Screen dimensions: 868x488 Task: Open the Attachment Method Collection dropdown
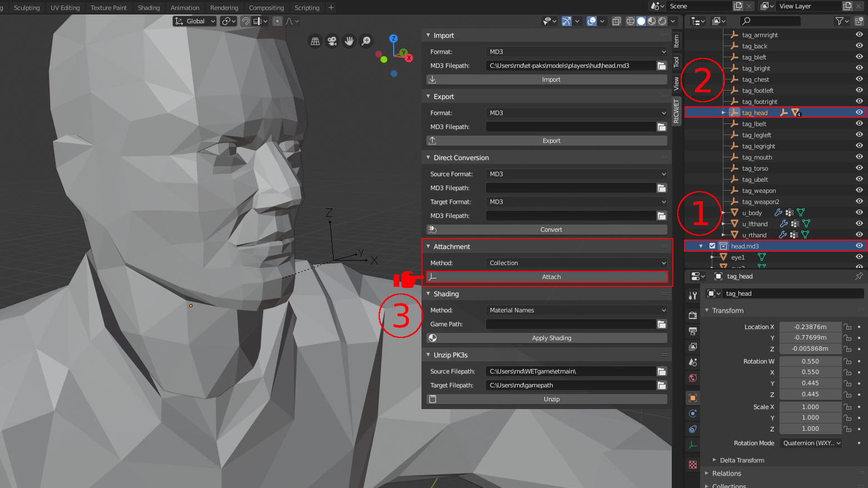[x=576, y=263]
